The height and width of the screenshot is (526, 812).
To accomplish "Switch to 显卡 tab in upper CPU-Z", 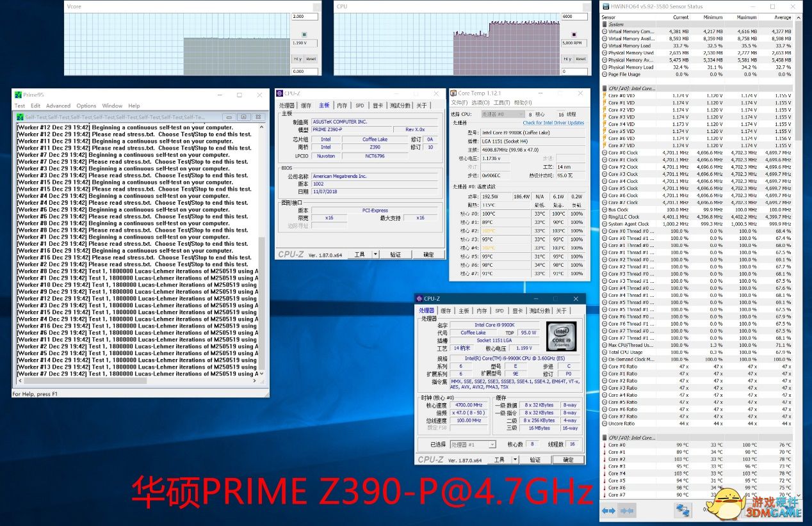I will tap(378, 106).
